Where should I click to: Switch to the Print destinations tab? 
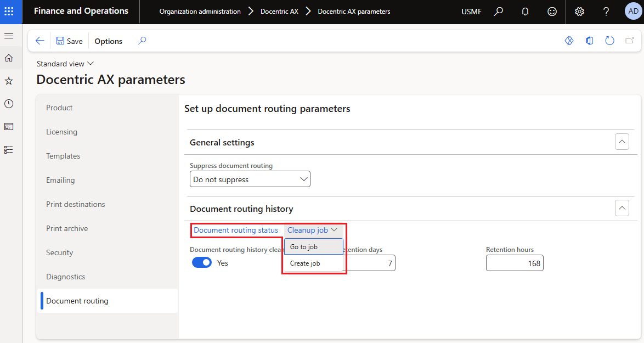(76, 204)
